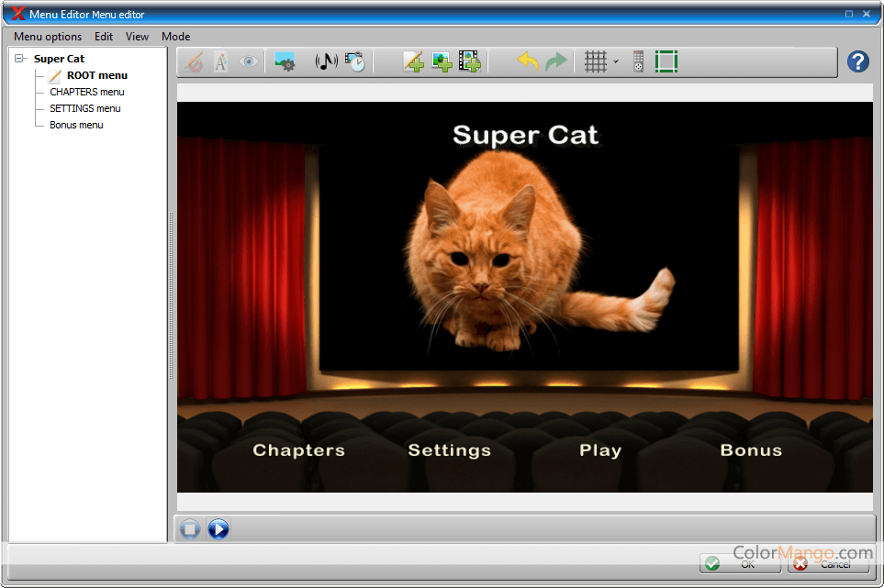
Task: Redo the last undone action
Action: coord(556,62)
